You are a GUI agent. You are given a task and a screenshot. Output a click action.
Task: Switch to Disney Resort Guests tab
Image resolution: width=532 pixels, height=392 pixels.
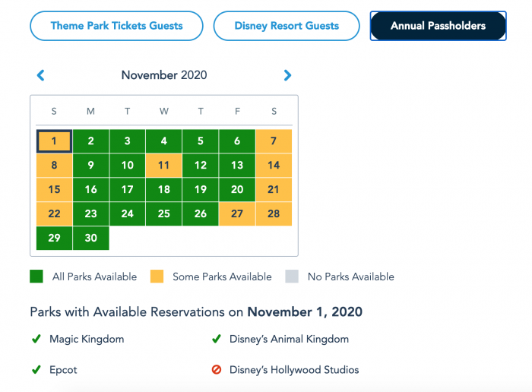(287, 26)
